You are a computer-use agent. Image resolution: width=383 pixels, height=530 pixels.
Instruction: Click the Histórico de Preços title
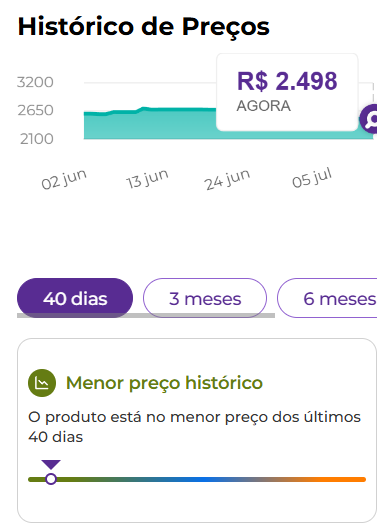tap(144, 26)
